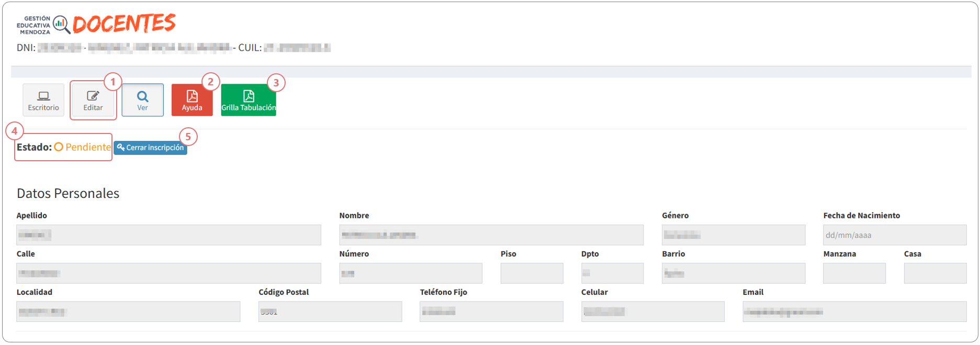
Task: Focus the Nombre input field
Action: pyautogui.click(x=491, y=235)
